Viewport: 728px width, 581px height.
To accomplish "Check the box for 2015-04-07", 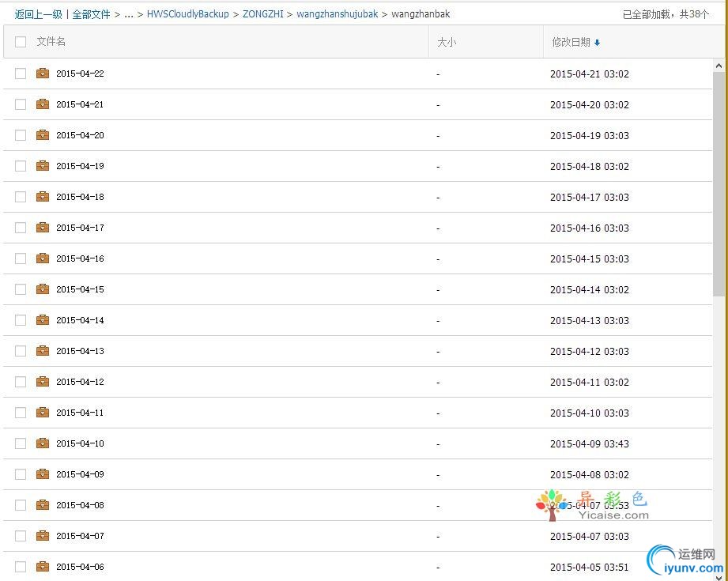I will tap(21, 535).
